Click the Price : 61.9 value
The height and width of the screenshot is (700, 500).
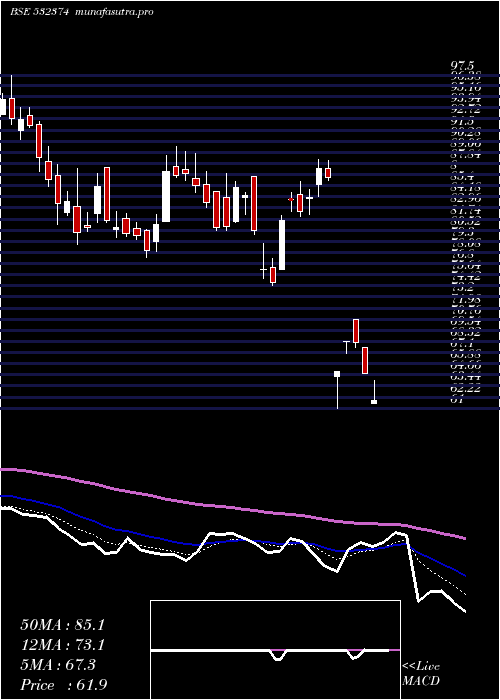pos(63,685)
